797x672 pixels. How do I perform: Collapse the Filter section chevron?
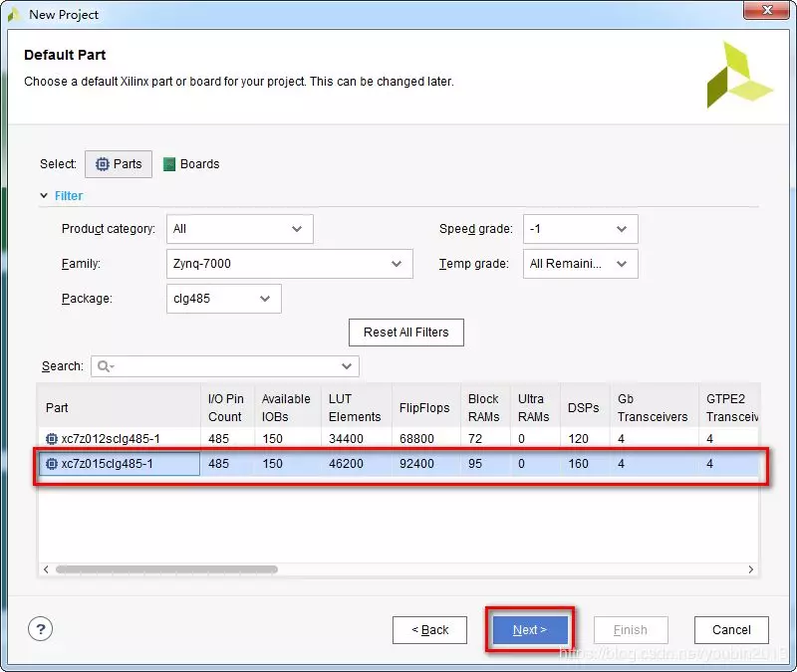pyautogui.click(x=44, y=195)
